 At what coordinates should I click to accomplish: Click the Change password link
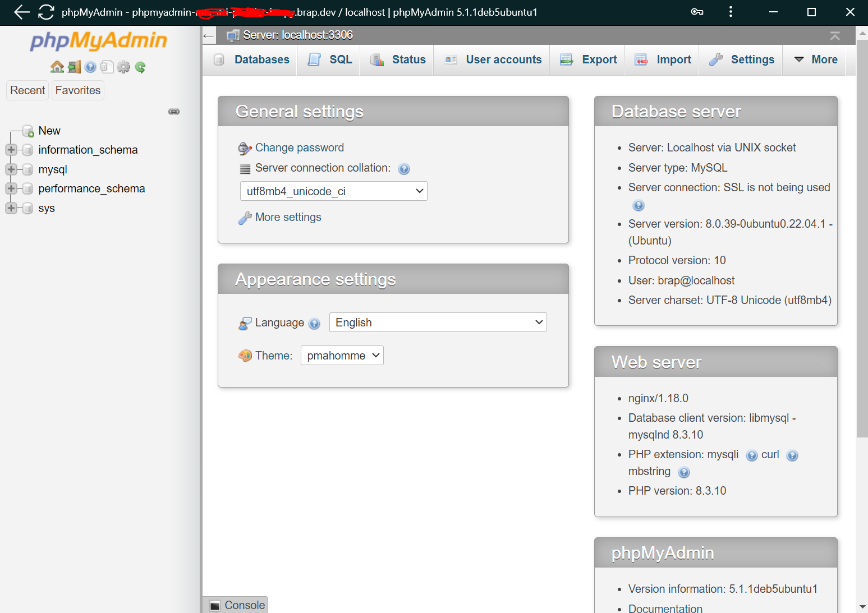(x=299, y=148)
